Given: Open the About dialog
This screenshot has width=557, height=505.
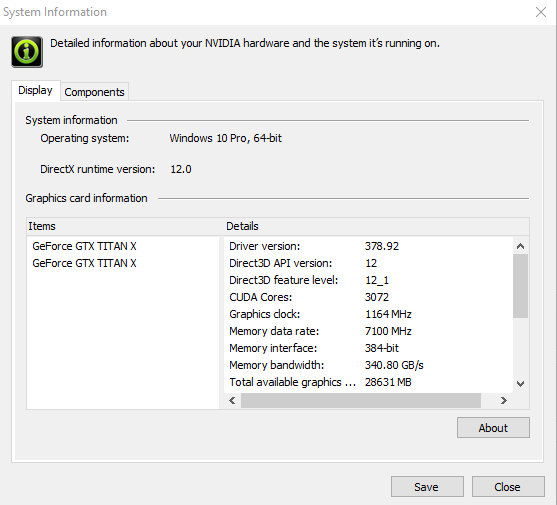Looking at the screenshot, I should [493, 428].
